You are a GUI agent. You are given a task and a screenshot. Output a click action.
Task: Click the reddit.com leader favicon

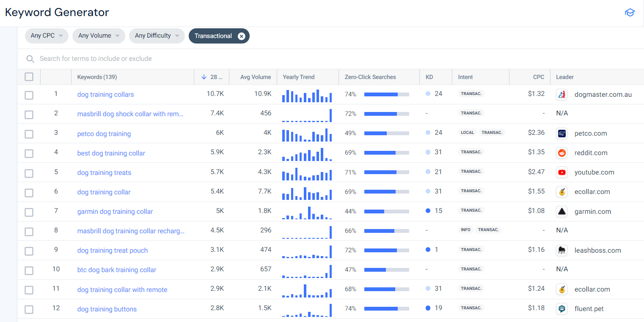point(561,153)
